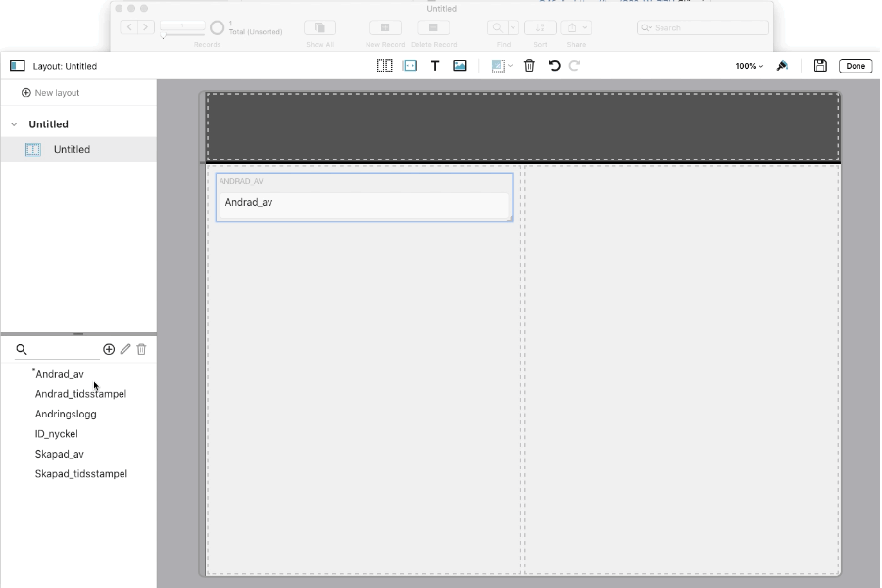Toggle the sidebar panel icon
Image resolution: width=882 pixels, height=588 pixels.
pyautogui.click(x=18, y=66)
